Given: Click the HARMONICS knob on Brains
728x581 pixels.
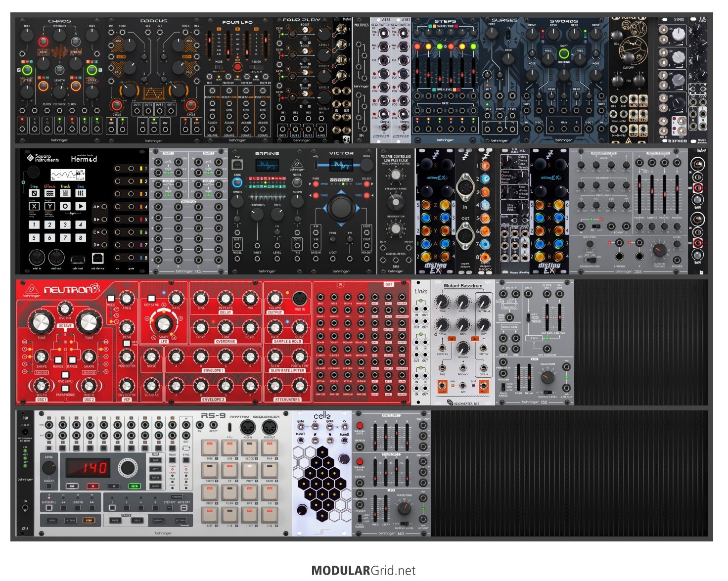Looking at the screenshot, I should (x=257, y=215).
